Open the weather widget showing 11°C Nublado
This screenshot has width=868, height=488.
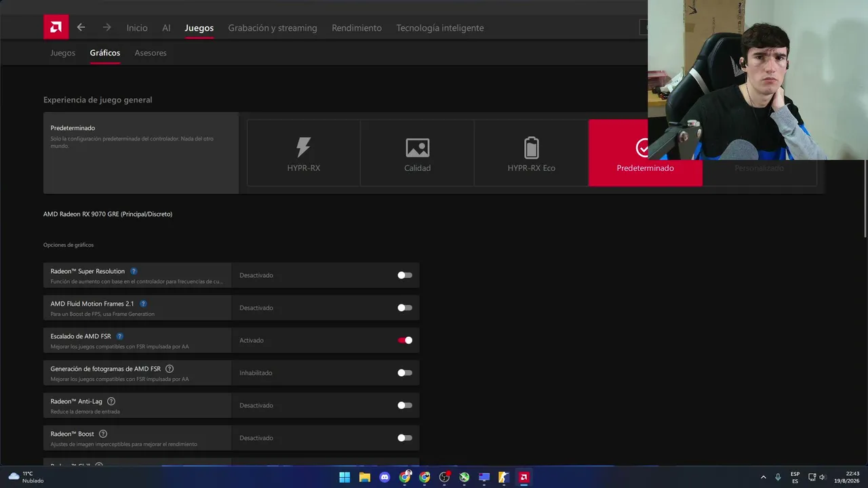coord(26,477)
